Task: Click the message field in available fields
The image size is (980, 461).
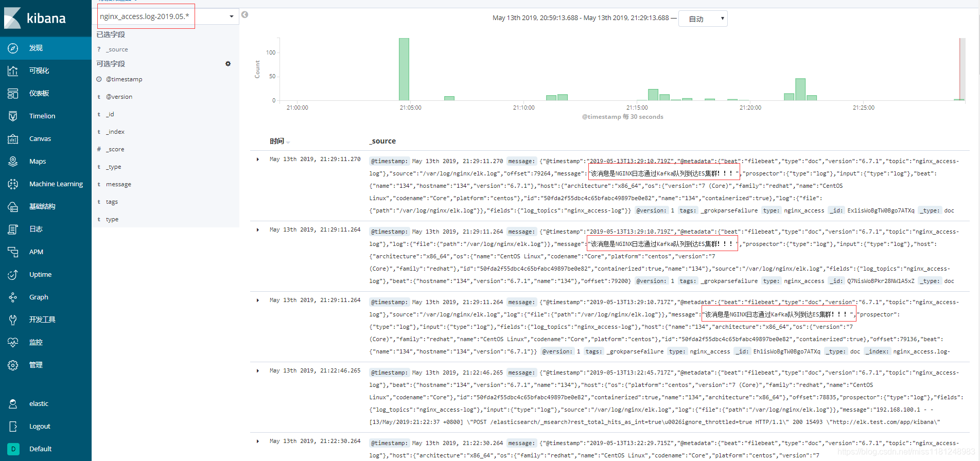Action: pos(118,184)
